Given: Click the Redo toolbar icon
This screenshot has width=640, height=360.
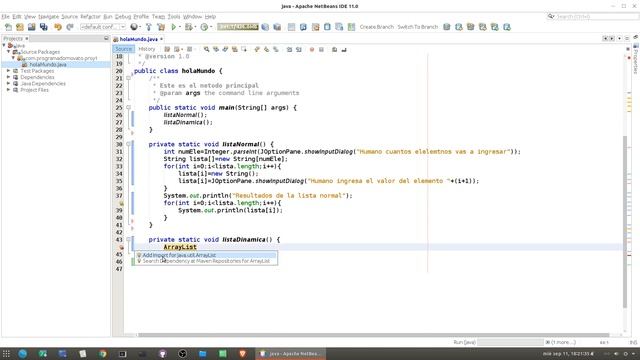Looking at the screenshot, I should pyautogui.click(x=70, y=27).
